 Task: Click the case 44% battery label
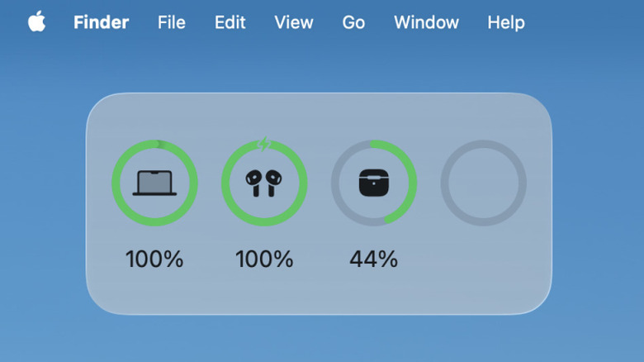click(373, 260)
